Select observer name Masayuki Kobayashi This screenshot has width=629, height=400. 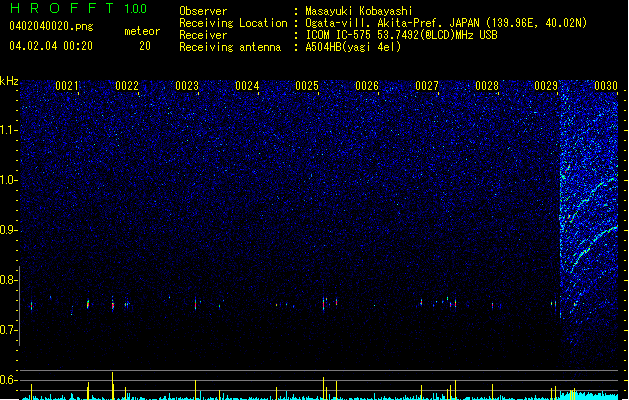pyautogui.click(x=358, y=11)
